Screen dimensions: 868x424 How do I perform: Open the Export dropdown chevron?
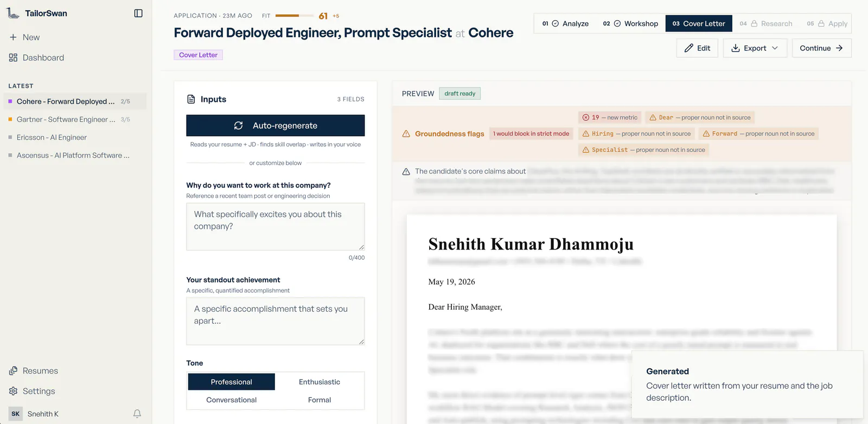point(775,48)
